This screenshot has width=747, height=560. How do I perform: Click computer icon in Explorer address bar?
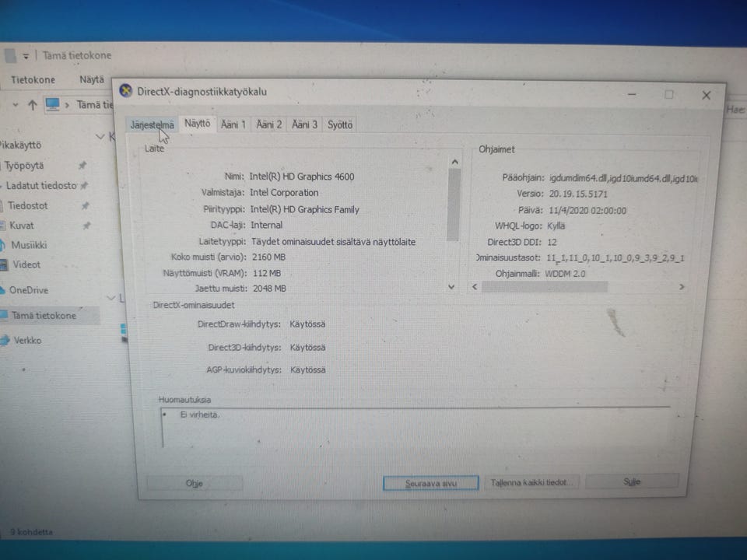coord(52,103)
